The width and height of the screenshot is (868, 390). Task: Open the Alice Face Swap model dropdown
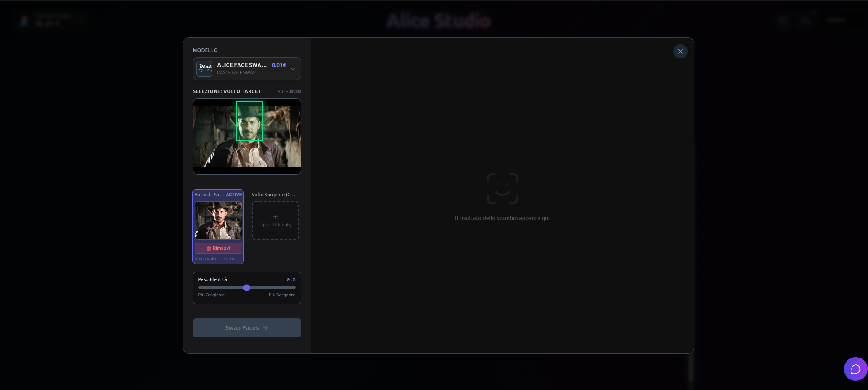point(247,69)
